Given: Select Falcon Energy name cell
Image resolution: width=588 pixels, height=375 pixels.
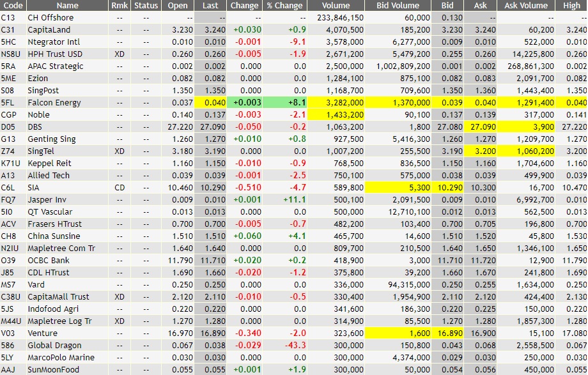Looking at the screenshot, I should (x=54, y=103).
